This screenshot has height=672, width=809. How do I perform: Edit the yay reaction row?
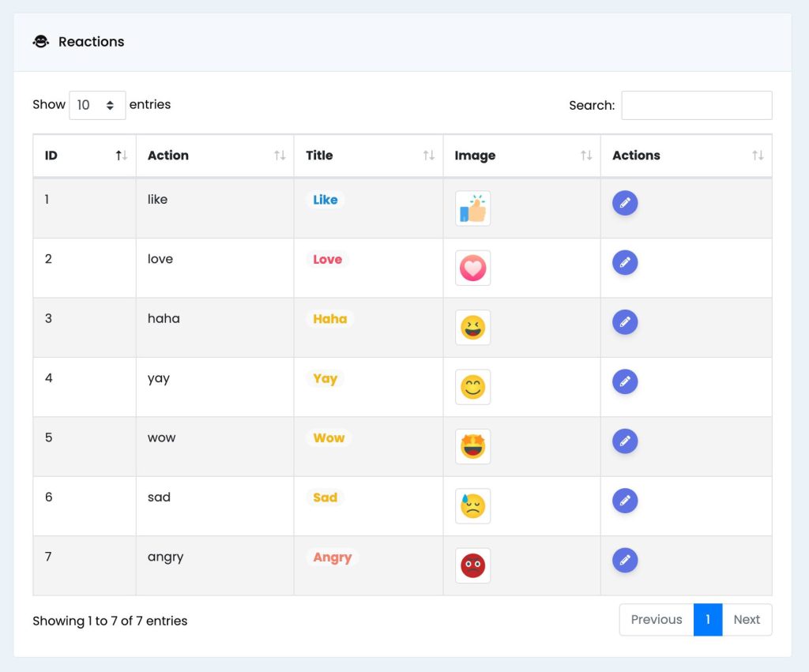coord(625,381)
